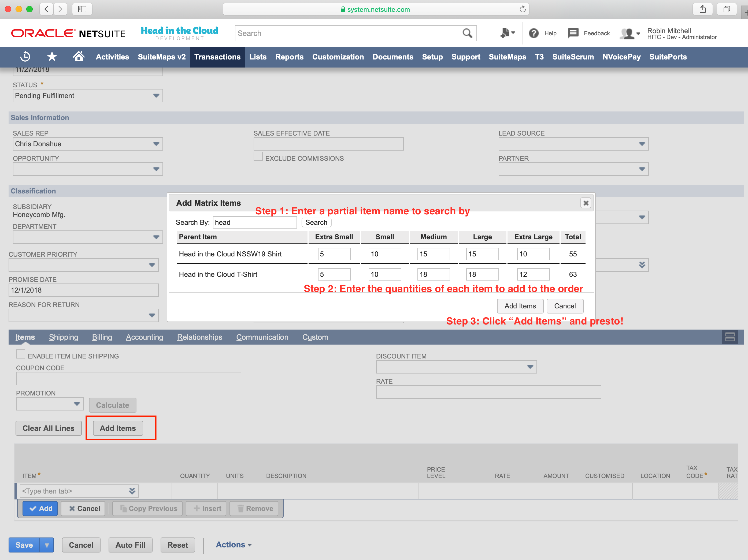Screen dimensions: 748x560
Task: Click Add Items in the dialog
Action: (520, 306)
